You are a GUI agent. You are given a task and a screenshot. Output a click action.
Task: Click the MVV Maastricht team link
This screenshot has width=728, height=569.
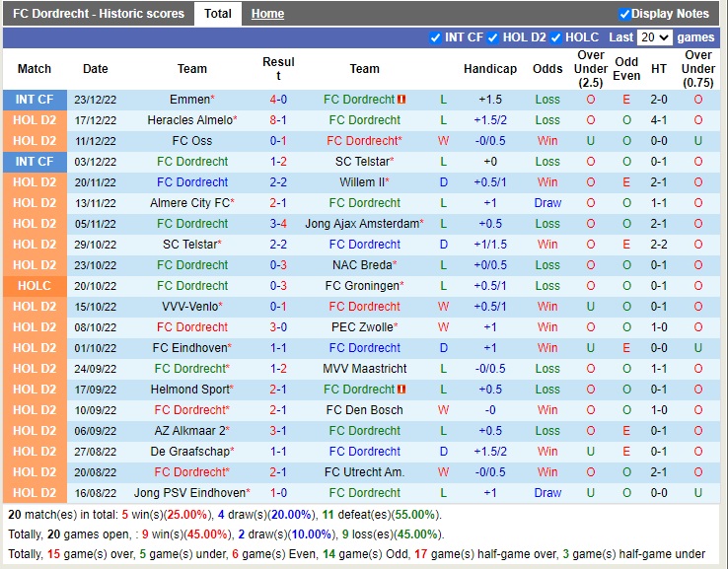(364, 369)
